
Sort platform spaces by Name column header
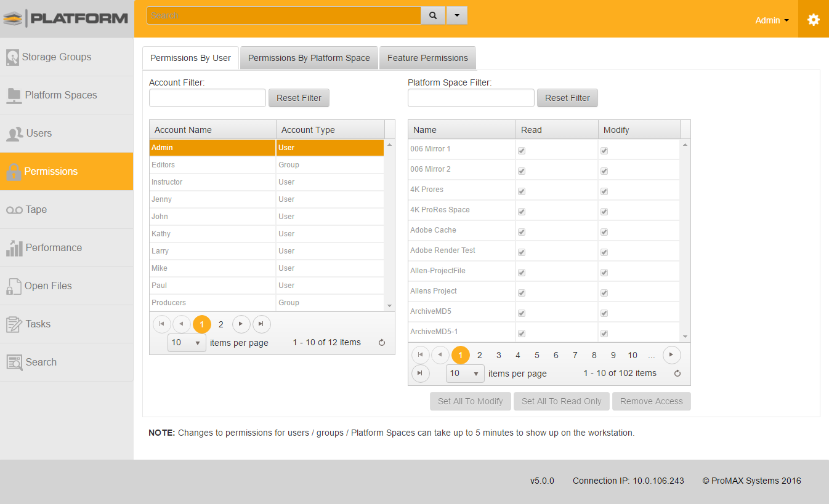[462, 130]
